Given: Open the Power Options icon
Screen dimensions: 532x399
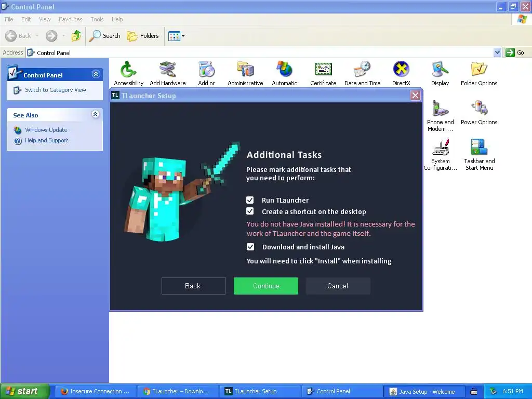Looking at the screenshot, I should point(479,112).
